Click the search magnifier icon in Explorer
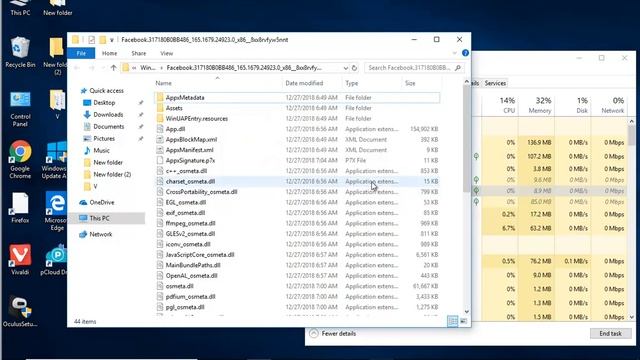The width and height of the screenshot is (640, 360). [458, 68]
